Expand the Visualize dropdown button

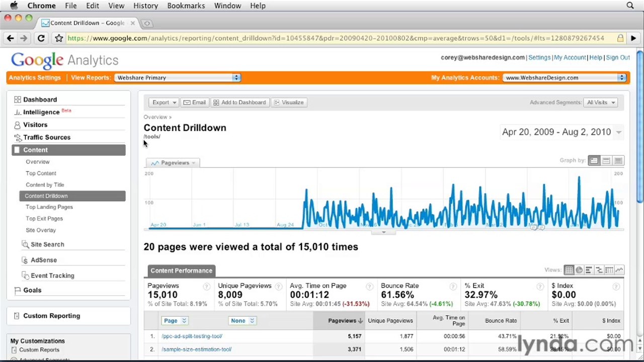289,103
